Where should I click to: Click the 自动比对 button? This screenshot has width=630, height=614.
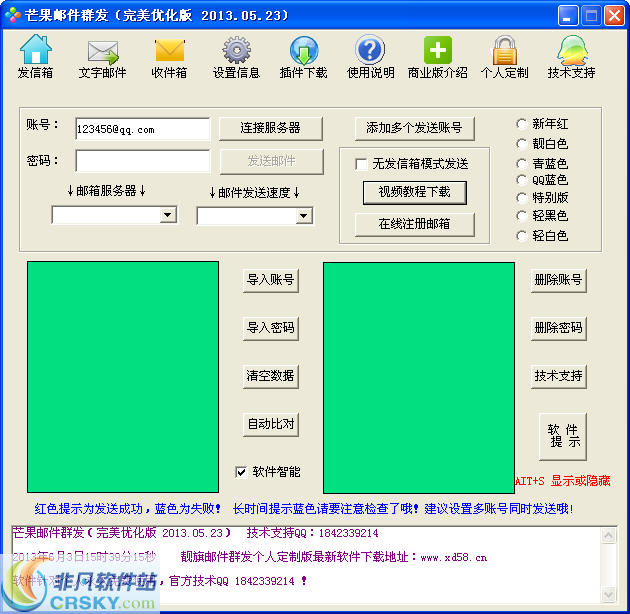pos(271,424)
